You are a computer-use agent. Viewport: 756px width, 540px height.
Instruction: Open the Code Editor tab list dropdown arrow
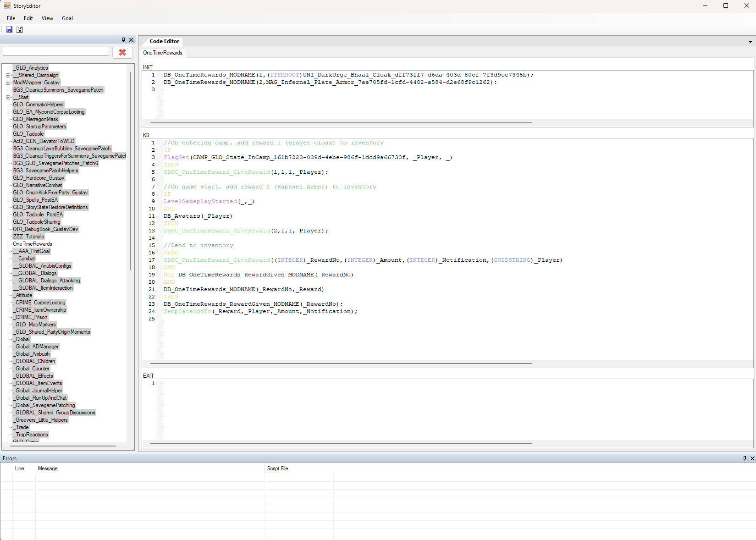[750, 42]
